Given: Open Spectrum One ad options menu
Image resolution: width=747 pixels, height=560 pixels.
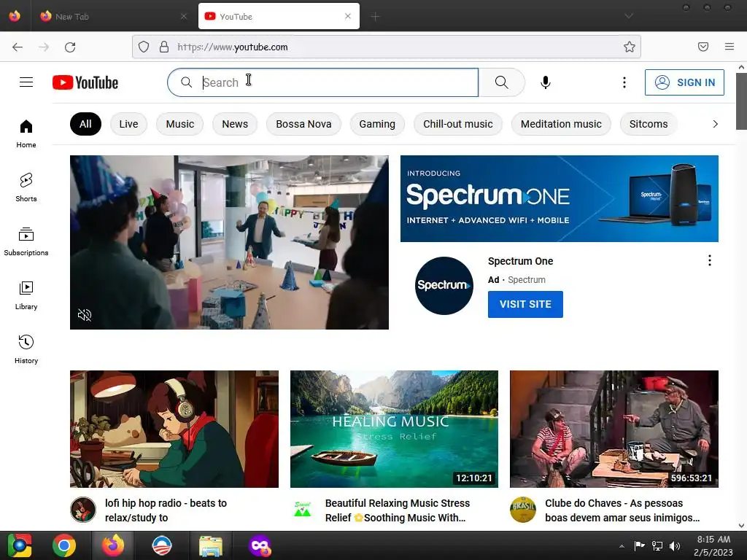Looking at the screenshot, I should pyautogui.click(x=709, y=260).
